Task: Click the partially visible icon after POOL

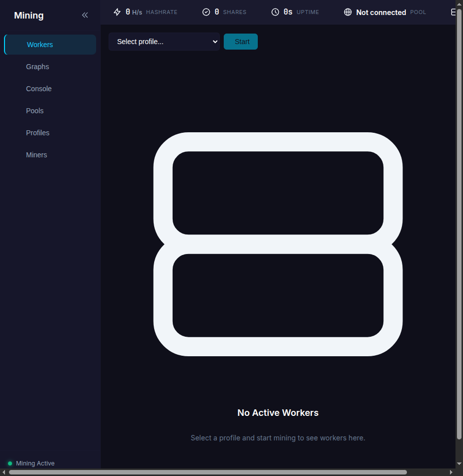Action: (453, 12)
